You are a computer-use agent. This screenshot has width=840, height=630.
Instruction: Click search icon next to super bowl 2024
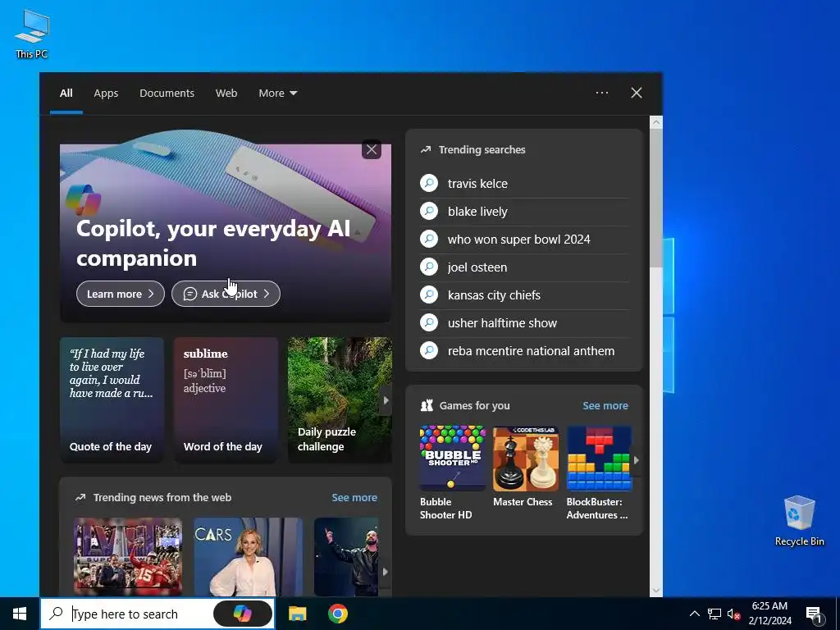click(x=429, y=239)
